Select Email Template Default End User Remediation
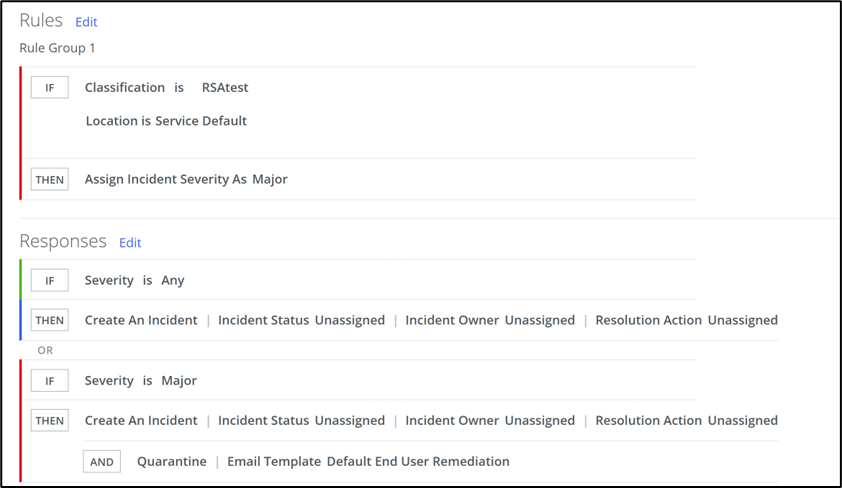Viewport: 842px width, 488px height. tap(368, 462)
